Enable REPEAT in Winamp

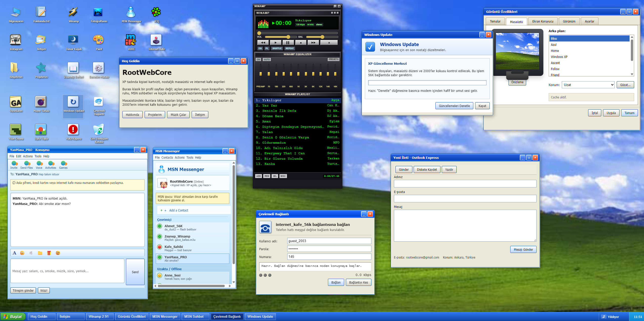click(x=290, y=48)
